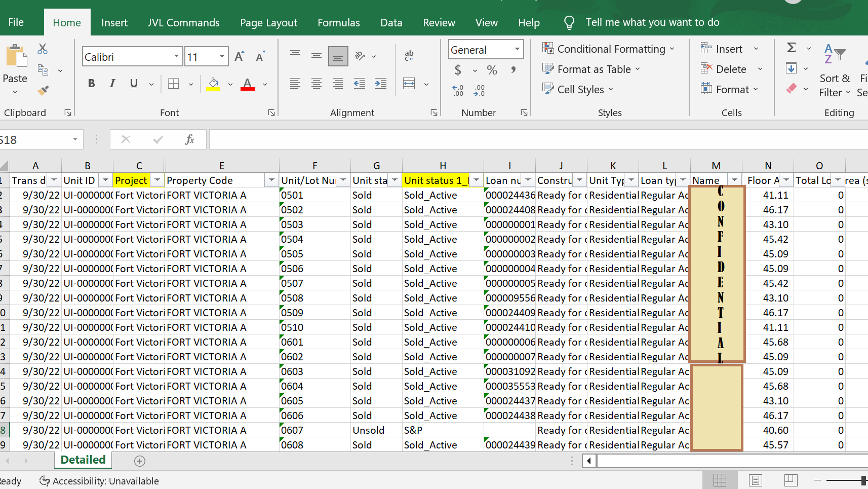Click the Accounting Number Format dollar icon
The width and height of the screenshot is (868, 489).
point(458,70)
